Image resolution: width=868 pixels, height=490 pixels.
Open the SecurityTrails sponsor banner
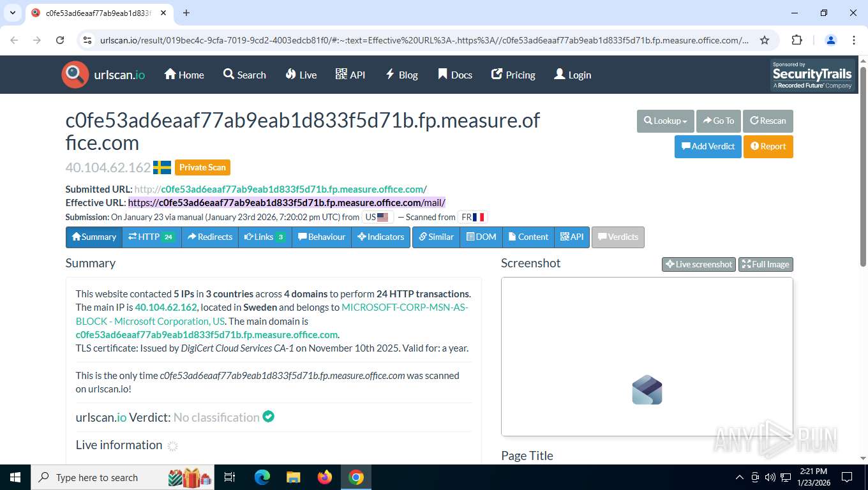812,75
